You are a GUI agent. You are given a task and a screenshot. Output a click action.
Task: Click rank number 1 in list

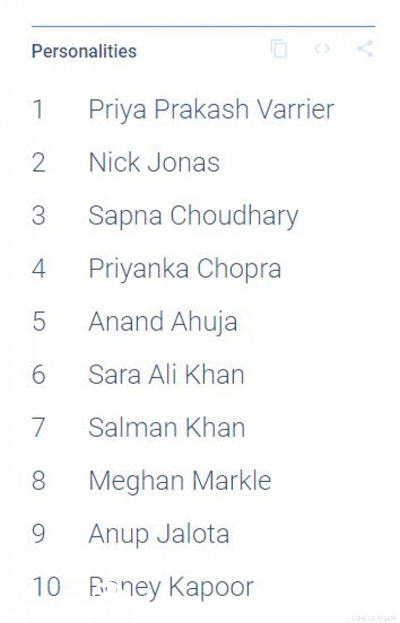pos(38,109)
